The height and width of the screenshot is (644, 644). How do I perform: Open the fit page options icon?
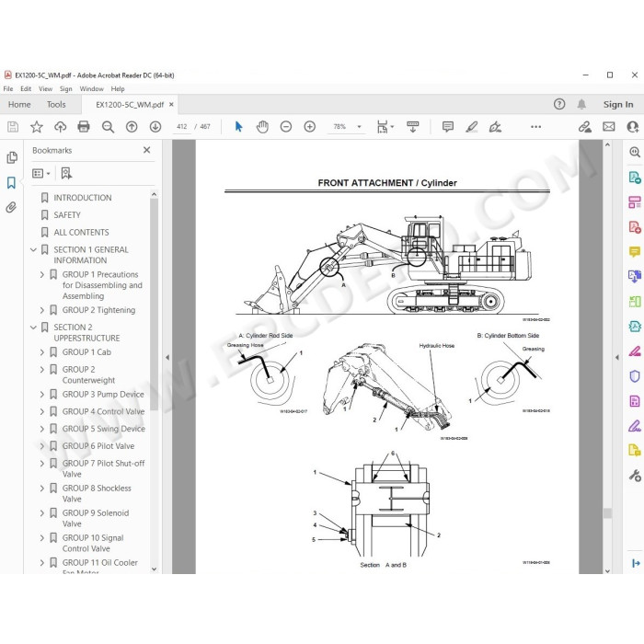[x=385, y=127]
